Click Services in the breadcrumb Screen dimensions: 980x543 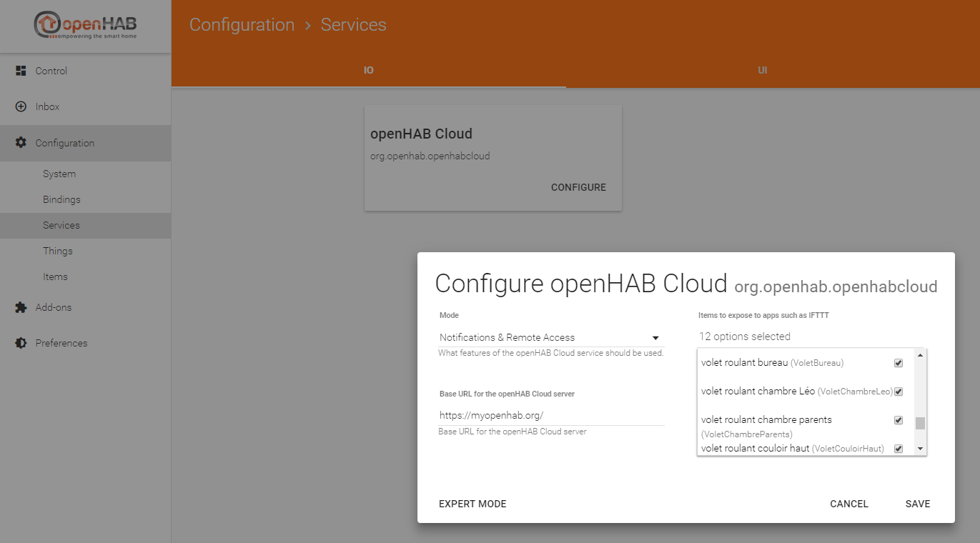pos(353,24)
